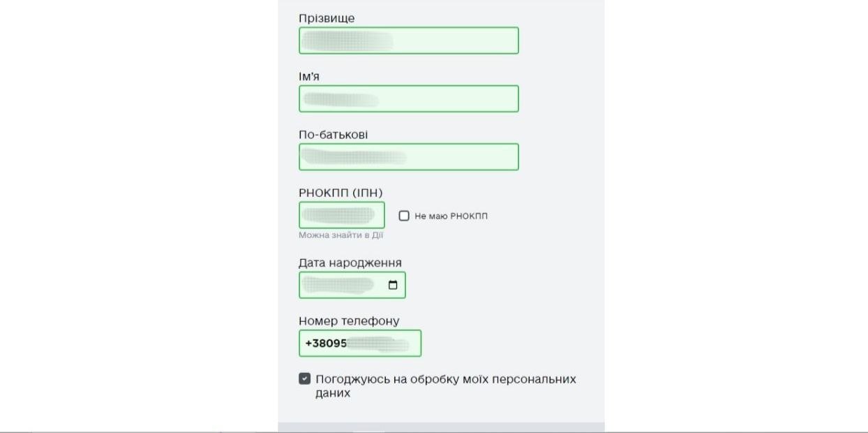Click the darker gray strip below the form
The width and height of the screenshot is (868, 433).
coord(441,427)
